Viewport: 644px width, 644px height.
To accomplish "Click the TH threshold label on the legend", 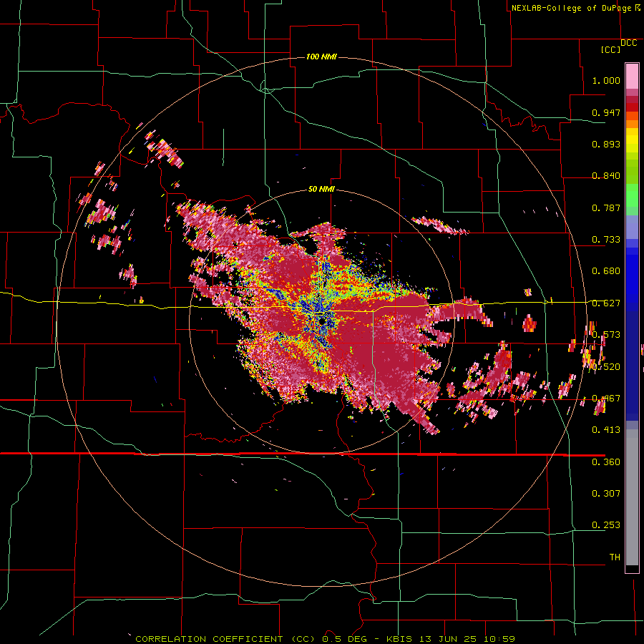I will [615, 557].
